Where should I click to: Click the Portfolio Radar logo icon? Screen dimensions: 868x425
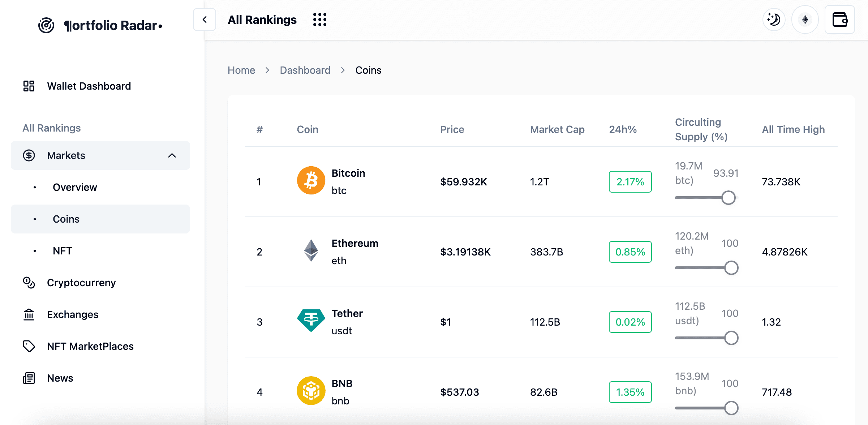click(46, 25)
